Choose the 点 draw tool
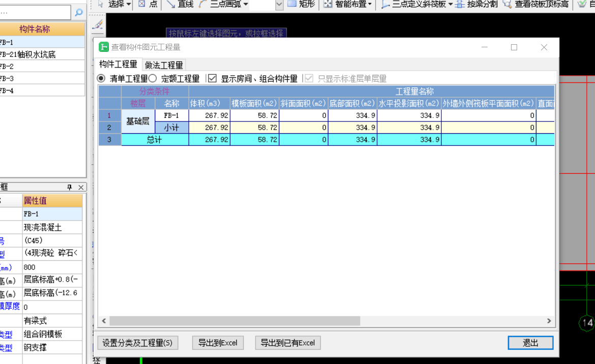The image size is (595, 364). [x=148, y=4]
